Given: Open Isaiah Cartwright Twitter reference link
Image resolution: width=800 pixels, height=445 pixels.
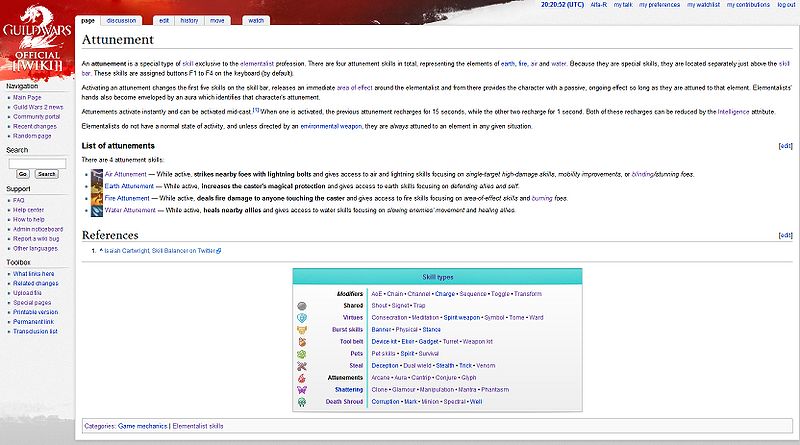Looking at the screenshot, I should click(x=160, y=251).
